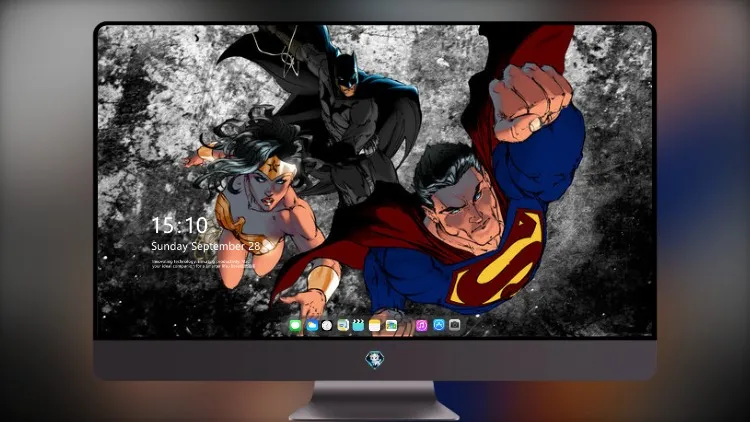Viewport: 750px width, 422px height.
Task: Open the blue App Store icon
Action: (439, 325)
